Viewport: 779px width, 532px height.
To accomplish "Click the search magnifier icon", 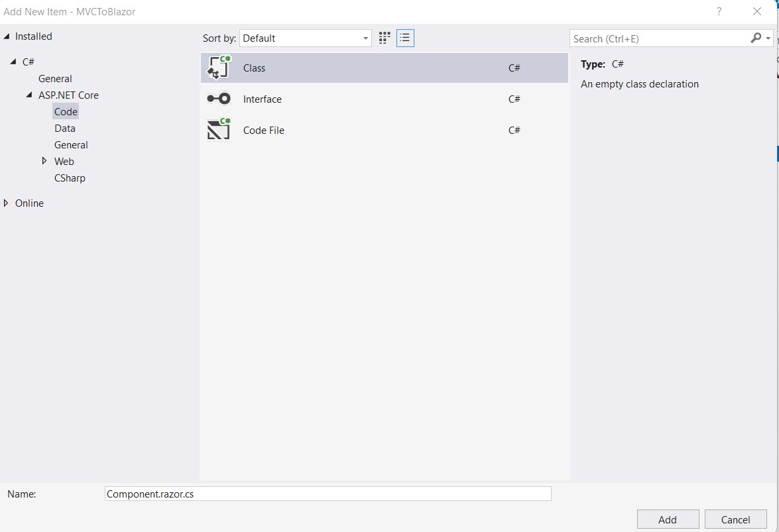I will point(755,38).
